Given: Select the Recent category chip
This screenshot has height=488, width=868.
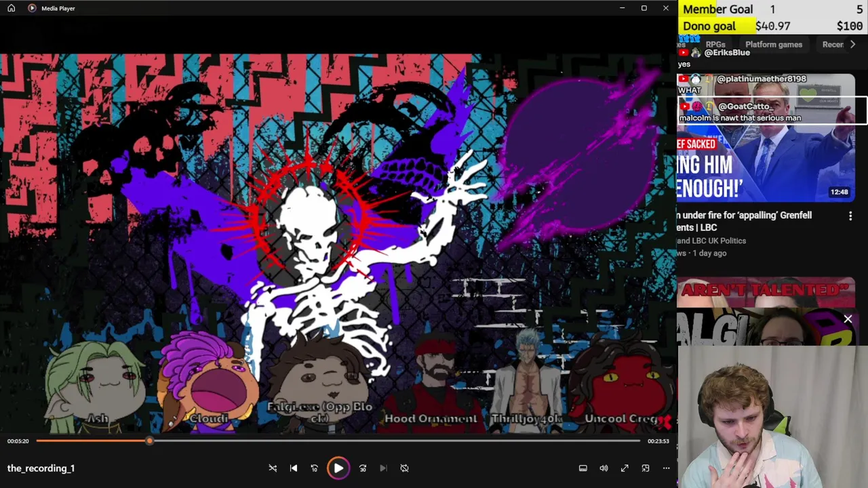Looking at the screenshot, I should tap(833, 45).
